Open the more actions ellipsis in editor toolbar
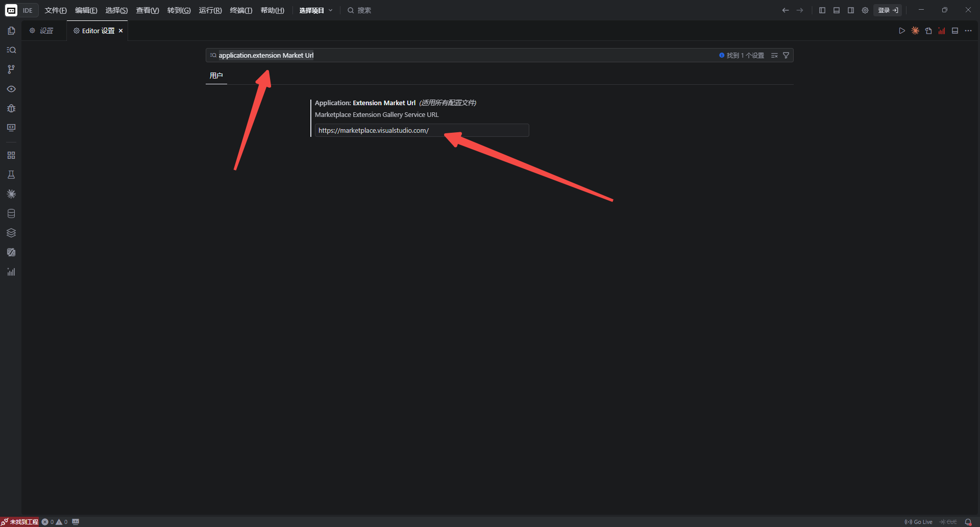 (968, 31)
